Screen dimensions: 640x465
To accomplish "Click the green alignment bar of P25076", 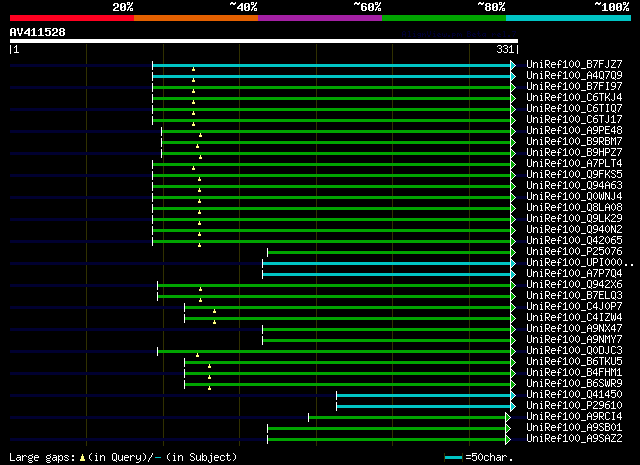I will 389,252.
